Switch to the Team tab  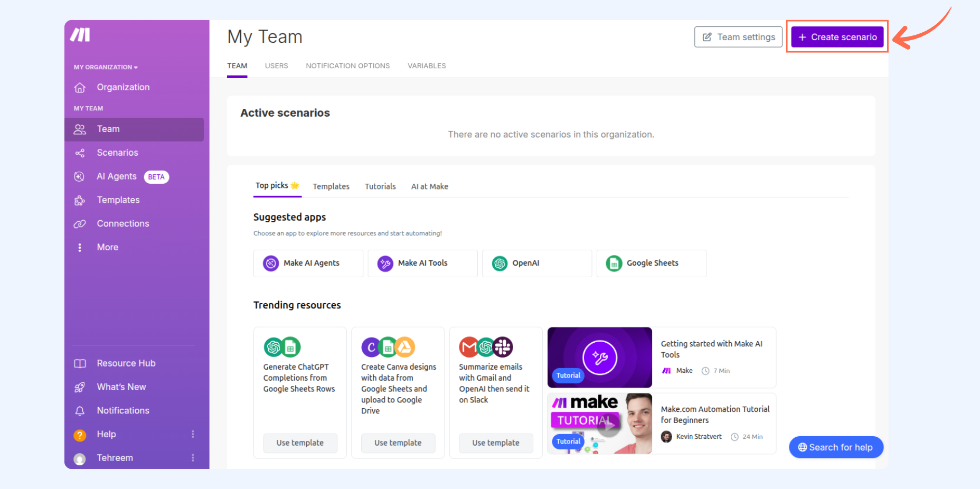pos(237,66)
